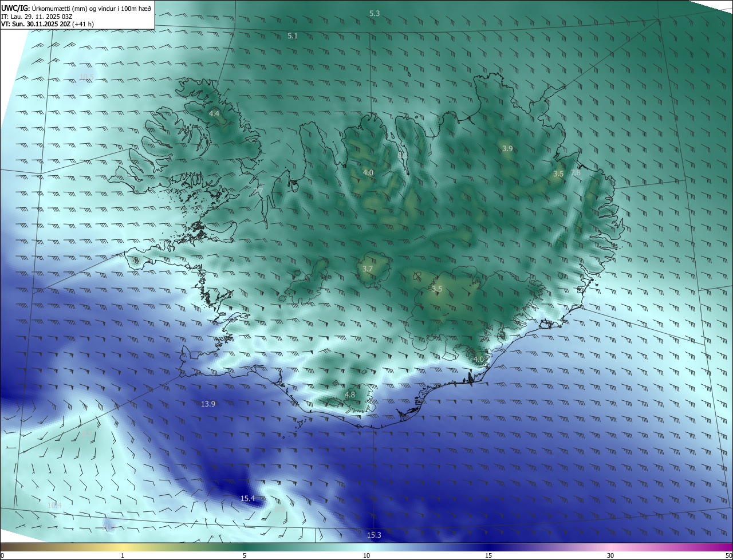Click the init time line "IT: Lau. 29. 11. 2025 03Z"
Viewport: 733px width, 560px height.
point(37,16)
